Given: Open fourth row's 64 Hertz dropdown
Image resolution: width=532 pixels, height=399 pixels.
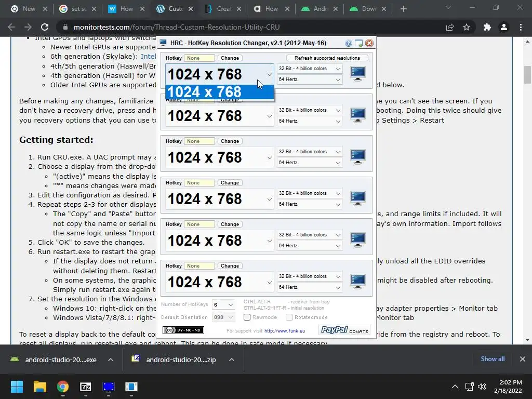Looking at the screenshot, I should click(310, 204).
